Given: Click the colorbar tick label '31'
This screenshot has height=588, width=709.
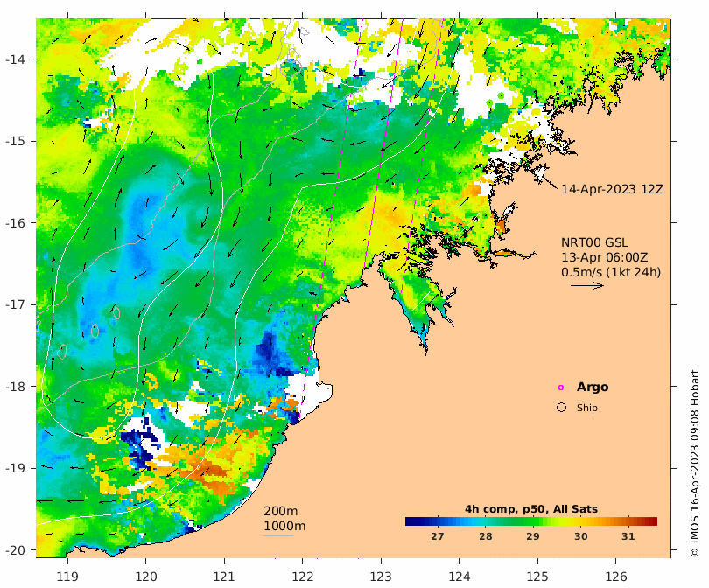Looking at the screenshot, I should [628, 536].
